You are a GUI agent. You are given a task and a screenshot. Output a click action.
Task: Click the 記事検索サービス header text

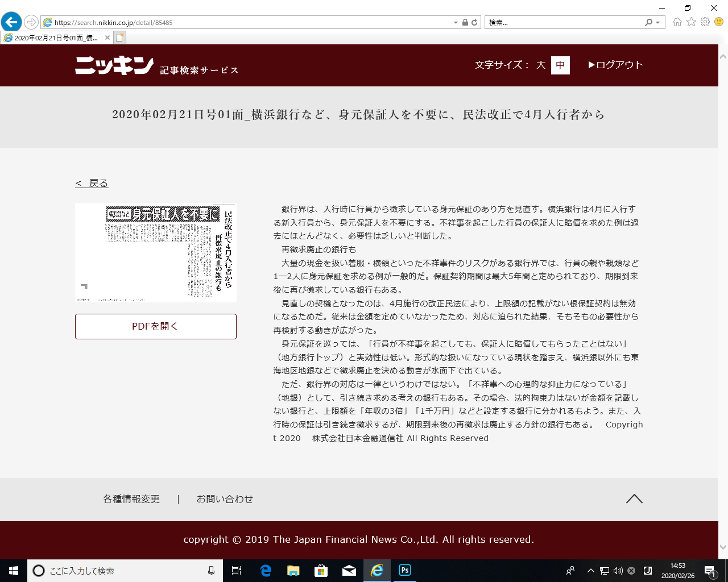point(199,70)
